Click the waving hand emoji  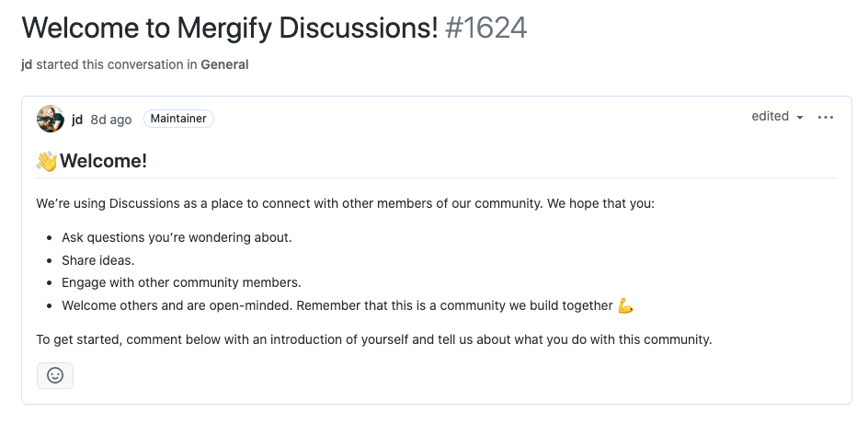click(x=47, y=161)
